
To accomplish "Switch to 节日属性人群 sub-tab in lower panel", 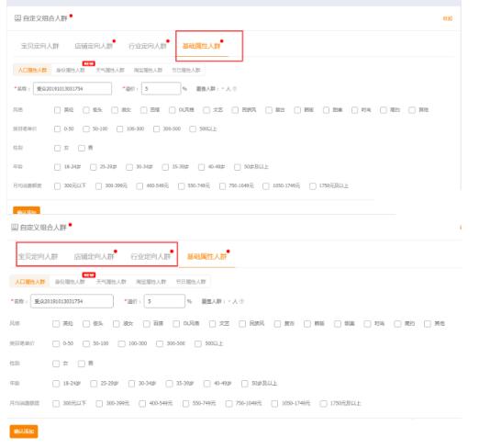I will click(191, 282).
